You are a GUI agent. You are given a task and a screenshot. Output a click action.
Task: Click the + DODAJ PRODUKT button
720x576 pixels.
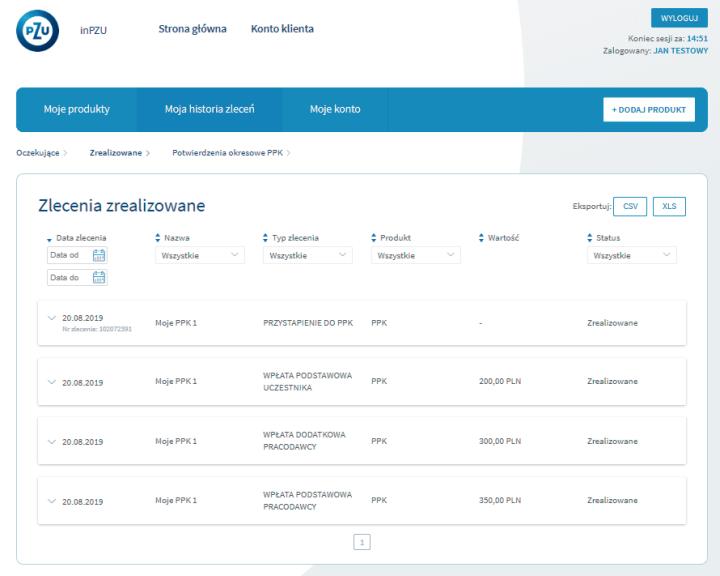click(x=648, y=109)
